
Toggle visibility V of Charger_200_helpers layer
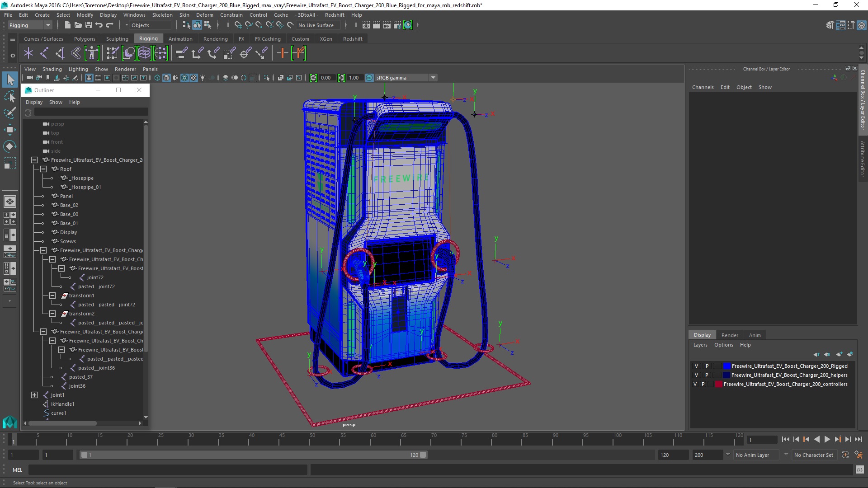[696, 375]
